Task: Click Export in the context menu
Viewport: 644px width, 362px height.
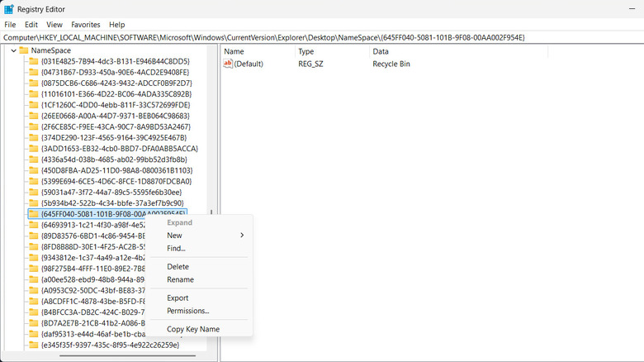Action: click(x=178, y=298)
